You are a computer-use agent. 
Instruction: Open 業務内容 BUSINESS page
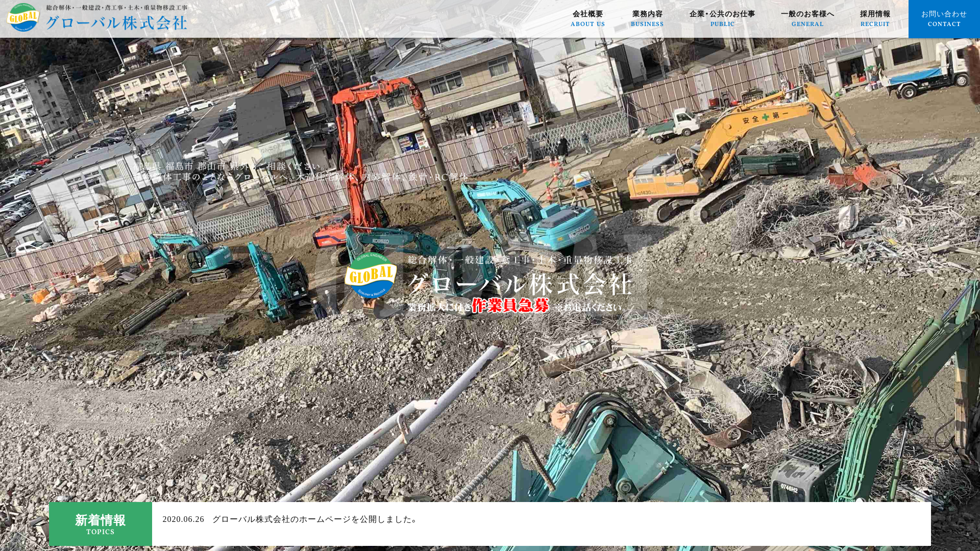click(x=647, y=18)
